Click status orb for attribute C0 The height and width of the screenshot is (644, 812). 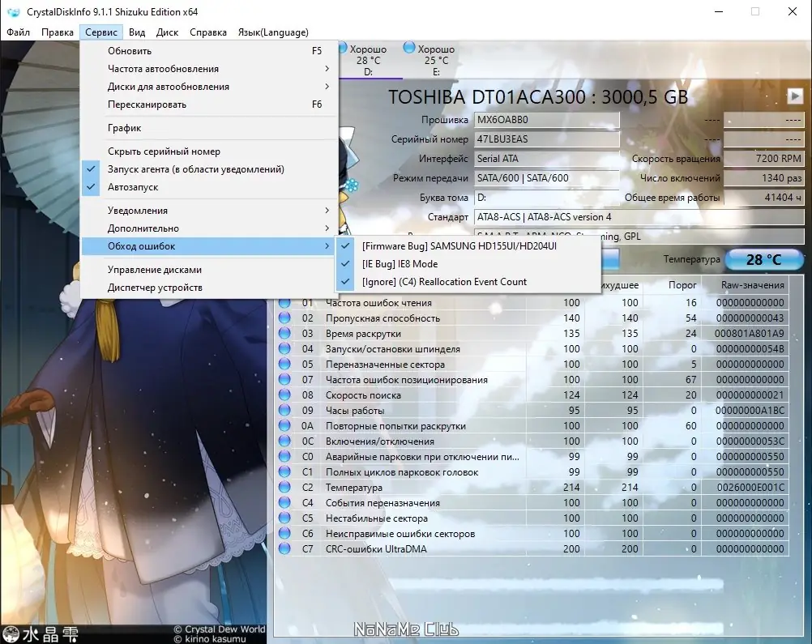(x=284, y=456)
